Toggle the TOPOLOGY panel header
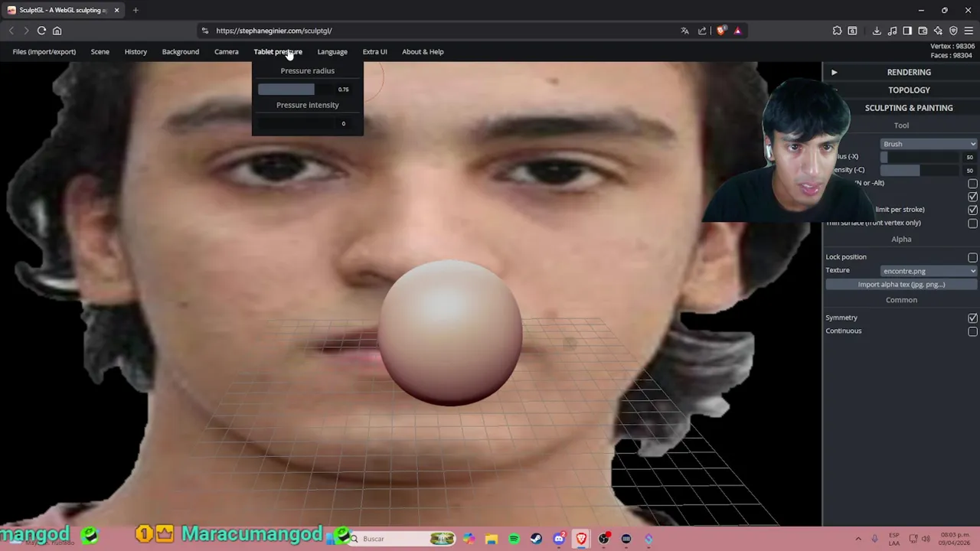 coord(909,90)
